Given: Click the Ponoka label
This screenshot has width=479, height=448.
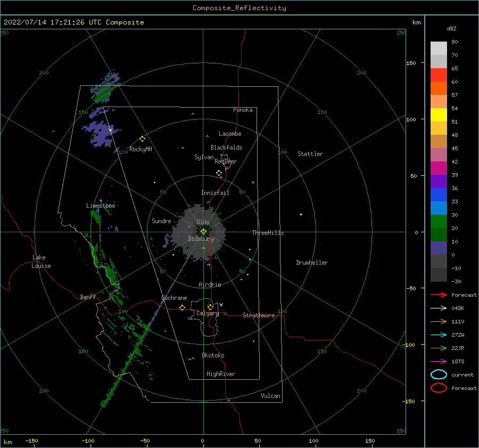Looking at the screenshot, I should [x=243, y=110].
